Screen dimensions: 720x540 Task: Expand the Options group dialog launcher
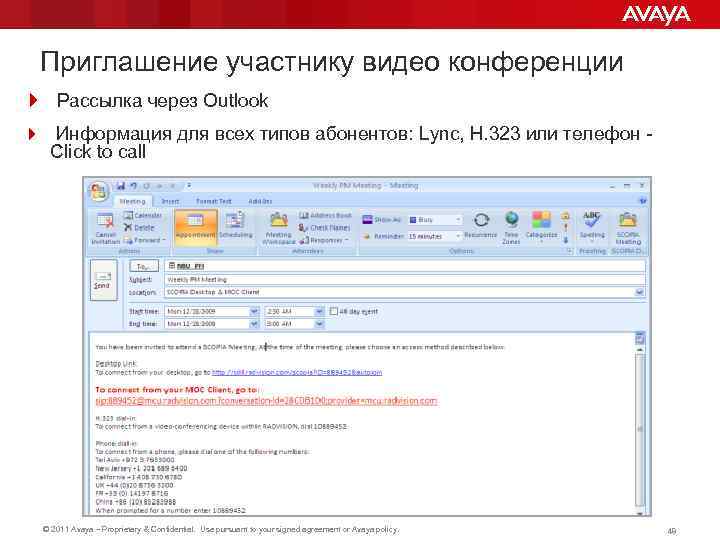(569, 251)
